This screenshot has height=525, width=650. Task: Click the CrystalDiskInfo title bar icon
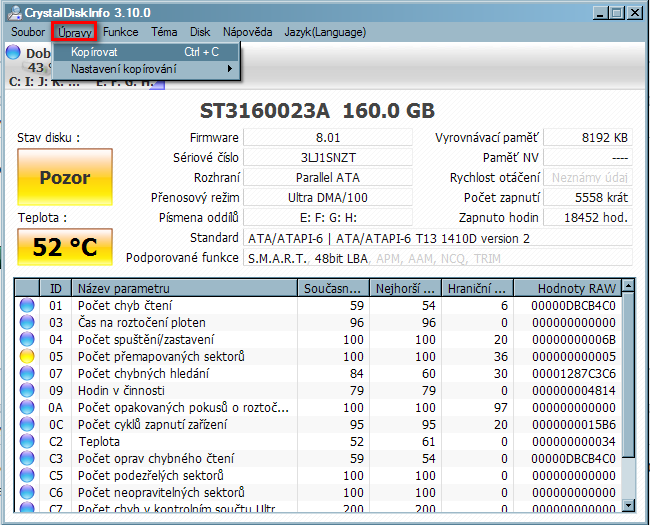(x=15, y=13)
